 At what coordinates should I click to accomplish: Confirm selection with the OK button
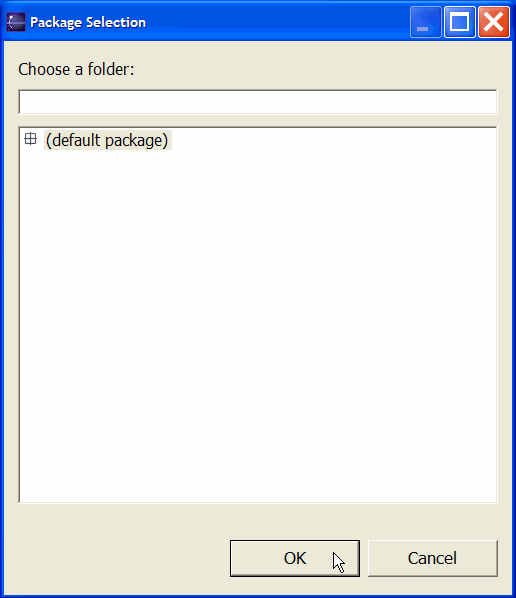point(295,558)
